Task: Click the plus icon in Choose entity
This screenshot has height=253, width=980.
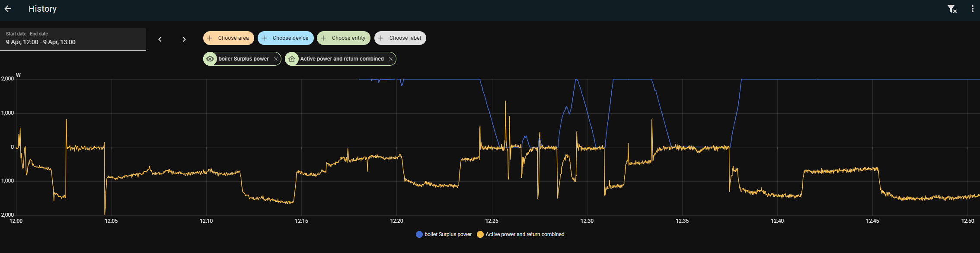Action: [323, 38]
